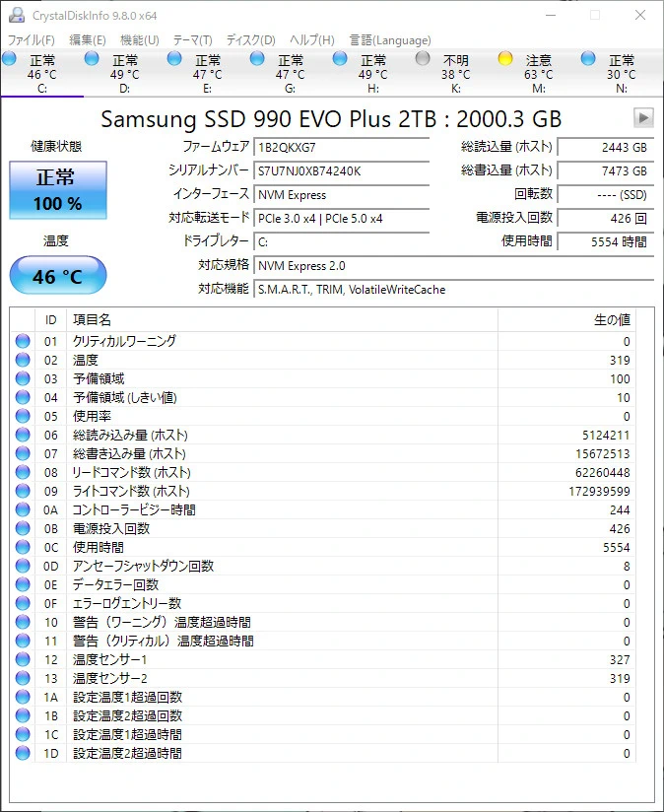The width and height of the screenshot is (664, 812).
Task: Click the 正常 100 % health status button
Action: click(58, 190)
